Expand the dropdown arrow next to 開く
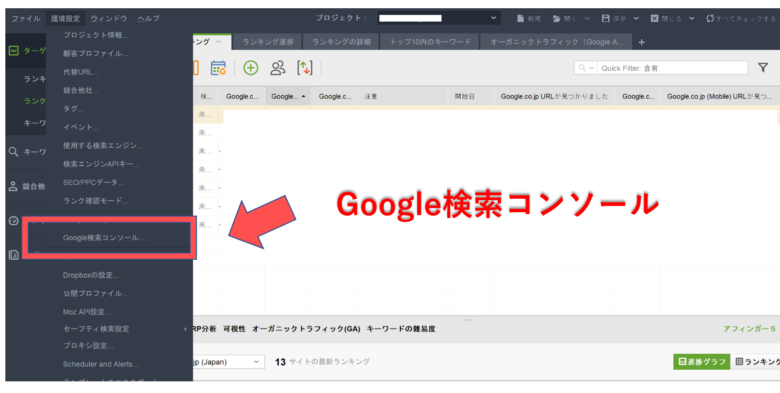This screenshot has width=780, height=393. [x=587, y=18]
